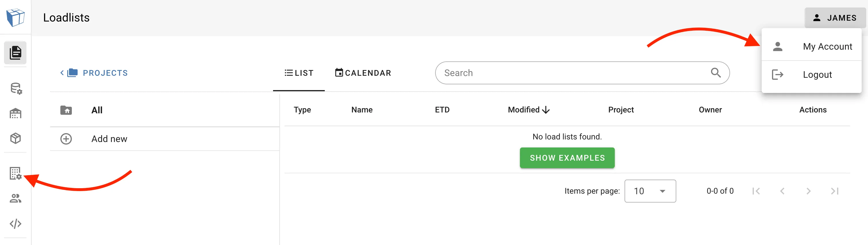Go back to Projects
Image resolution: width=868 pixels, height=245 pixels.
click(x=94, y=73)
